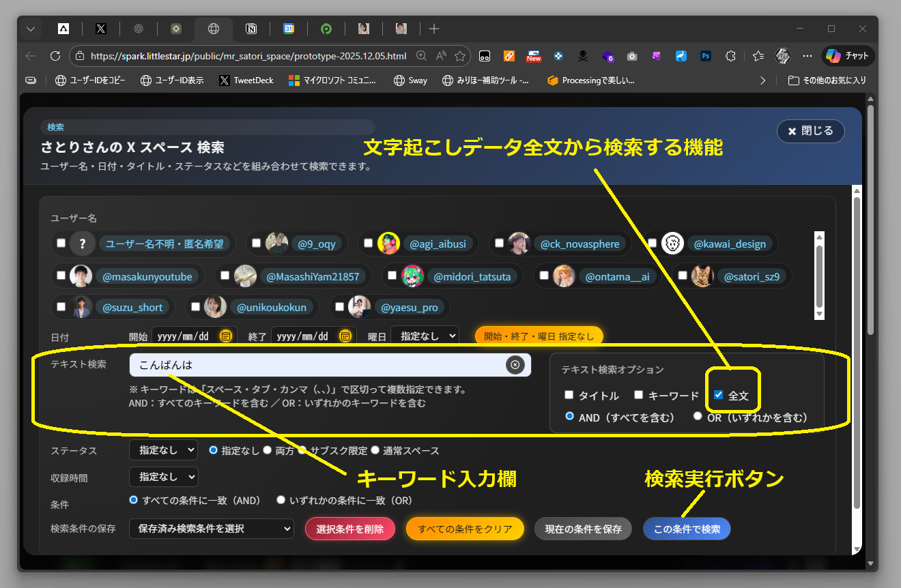This screenshot has width=901, height=588.
Task: Check the タイトル search option checkbox
Action: pos(569,394)
